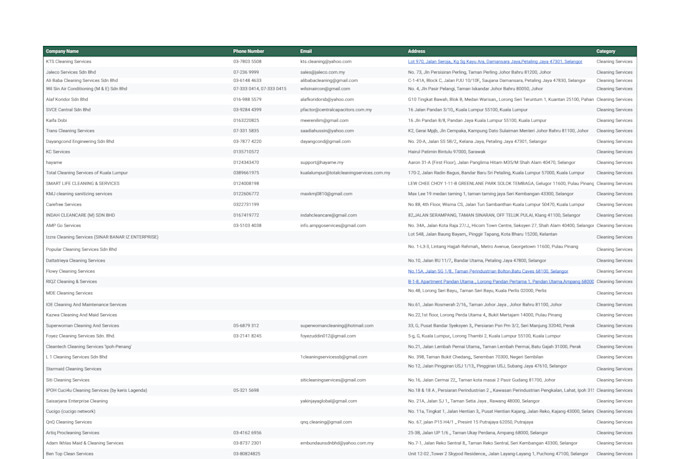The image size is (680, 459).
Task: Click the Category column header
Action: pos(606,51)
